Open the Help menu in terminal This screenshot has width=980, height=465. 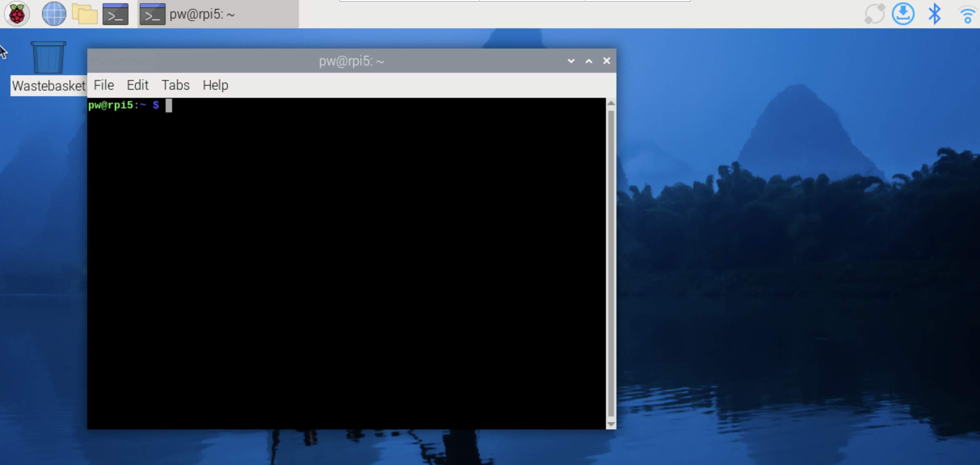[215, 85]
